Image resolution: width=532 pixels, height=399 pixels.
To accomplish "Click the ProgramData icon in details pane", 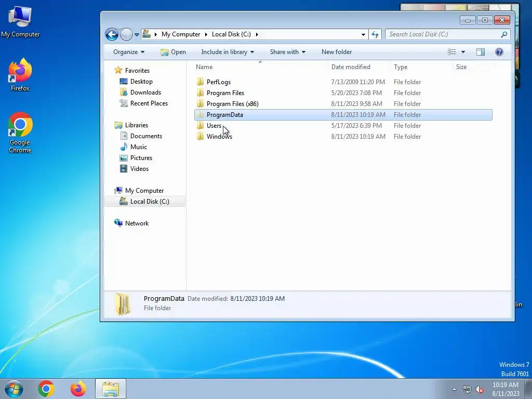I will (x=122, y=303).
